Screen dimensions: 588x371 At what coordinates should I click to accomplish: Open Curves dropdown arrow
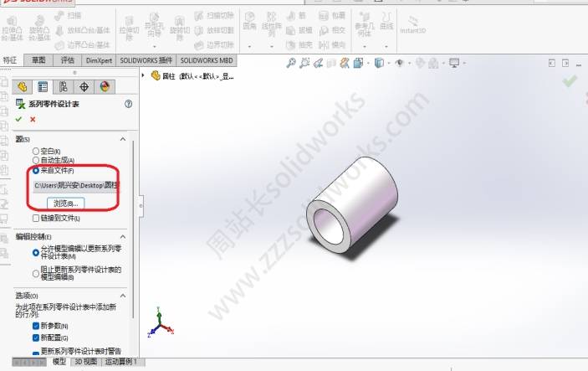tap(386, 47)
